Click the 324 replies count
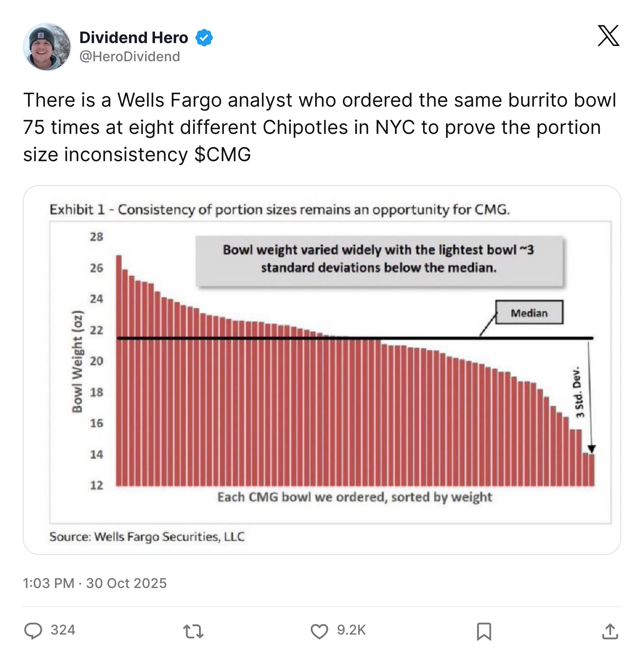 63,630
